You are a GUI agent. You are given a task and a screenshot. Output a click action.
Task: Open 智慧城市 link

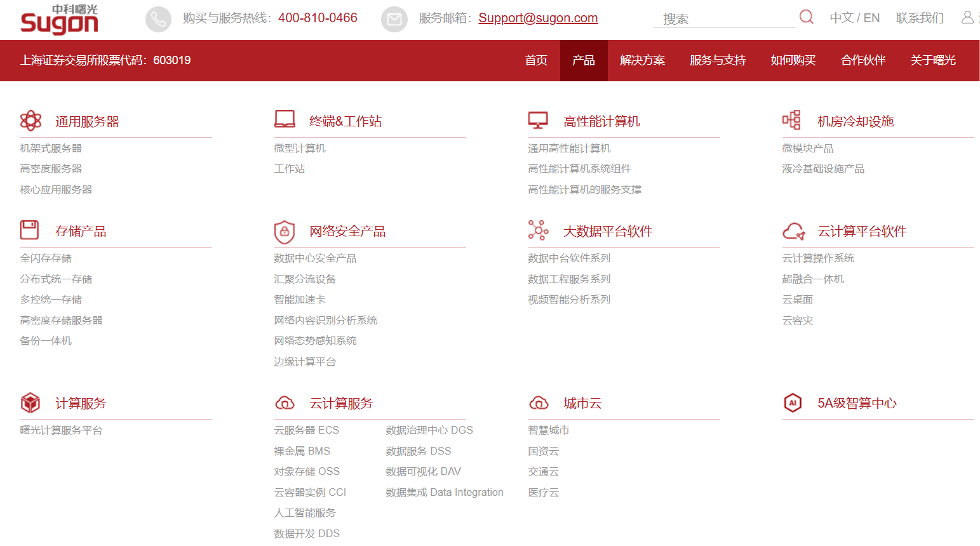coord(549,430)
